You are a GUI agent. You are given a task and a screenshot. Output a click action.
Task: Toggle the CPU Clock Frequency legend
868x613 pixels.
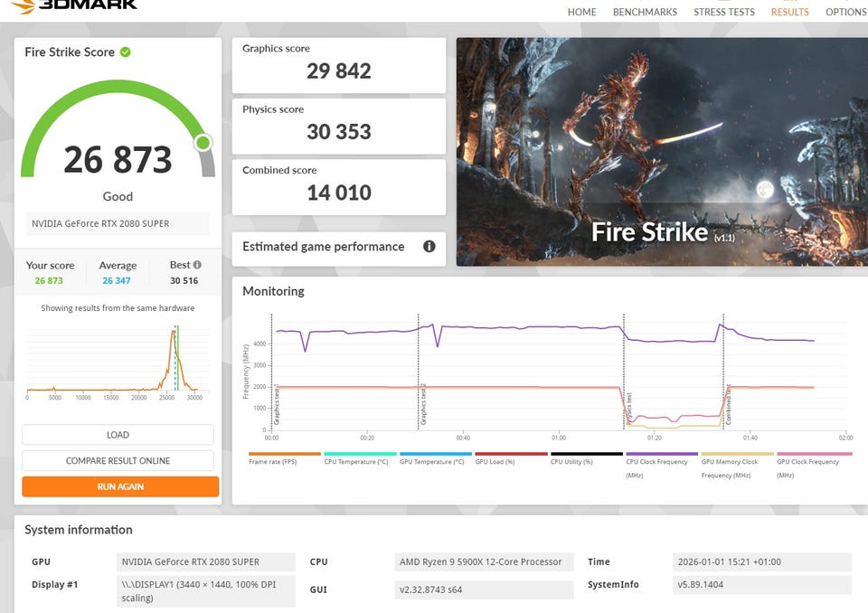(662, 465)
